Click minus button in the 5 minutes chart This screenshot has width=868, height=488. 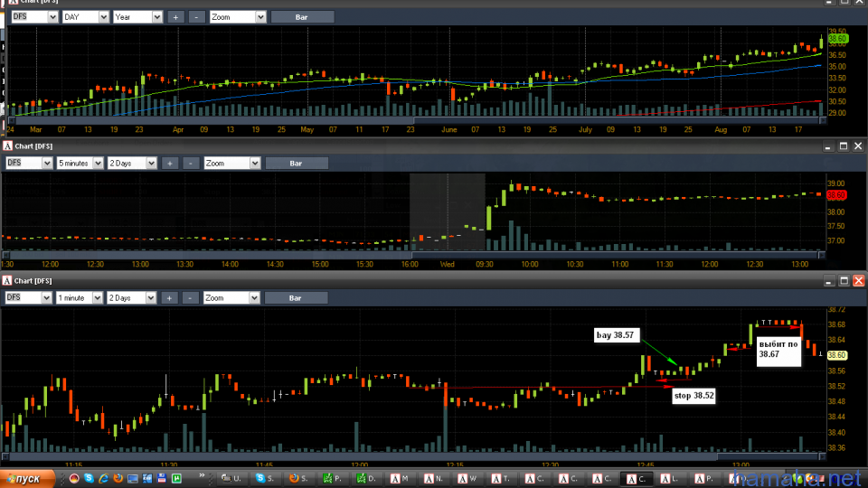pos(191,164)
